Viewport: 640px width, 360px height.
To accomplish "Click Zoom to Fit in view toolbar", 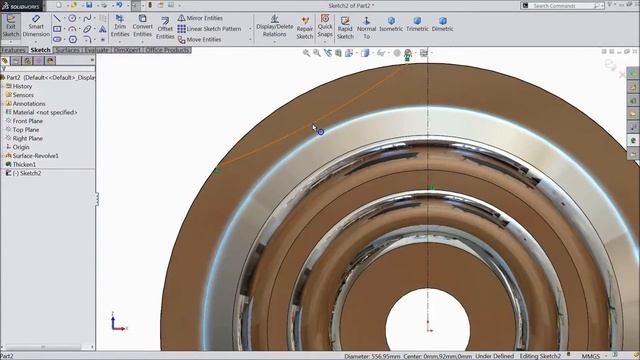I will coord(306,53).
